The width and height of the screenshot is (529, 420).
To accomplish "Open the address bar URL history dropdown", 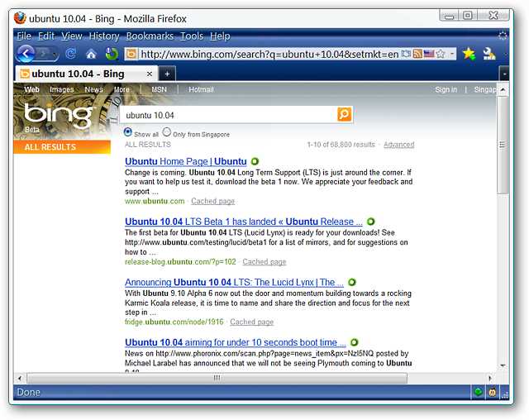I will point(452,54).
